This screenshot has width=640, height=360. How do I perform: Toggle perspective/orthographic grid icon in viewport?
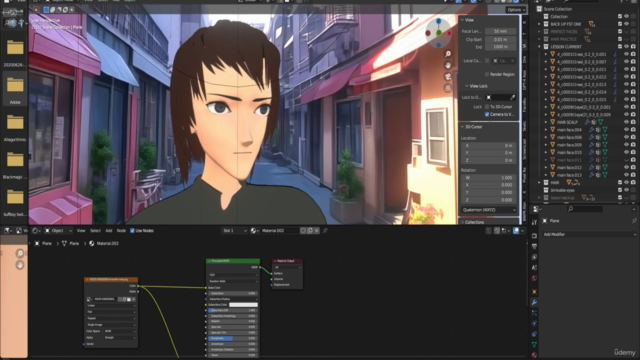448,88
